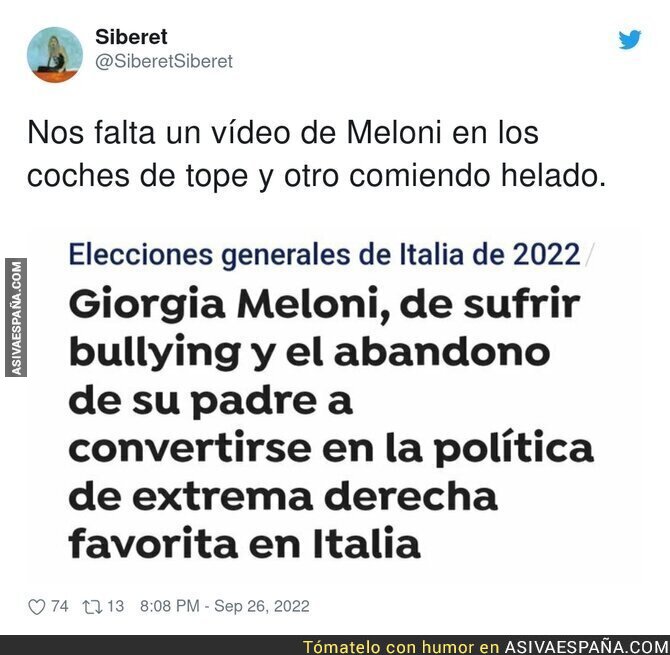Click the retweet arrows icon

pyautogui.click(x=92, y=607)
